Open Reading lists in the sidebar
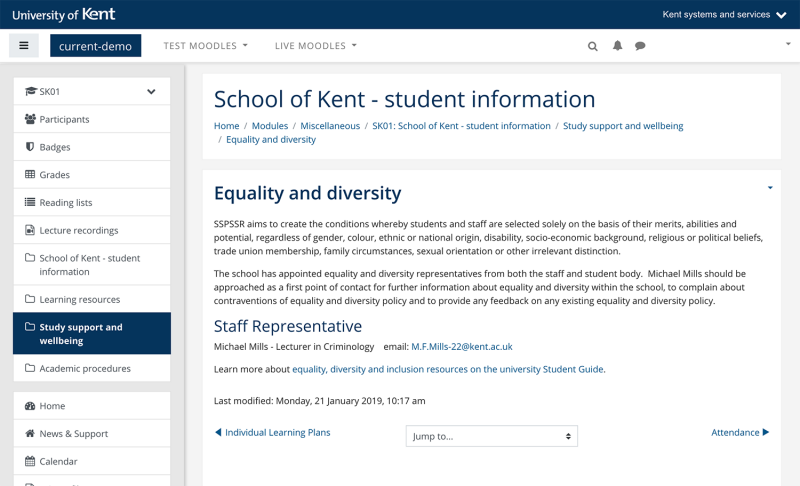The height and width of the screenshot is (486, 800). click(x=92, y=202)
